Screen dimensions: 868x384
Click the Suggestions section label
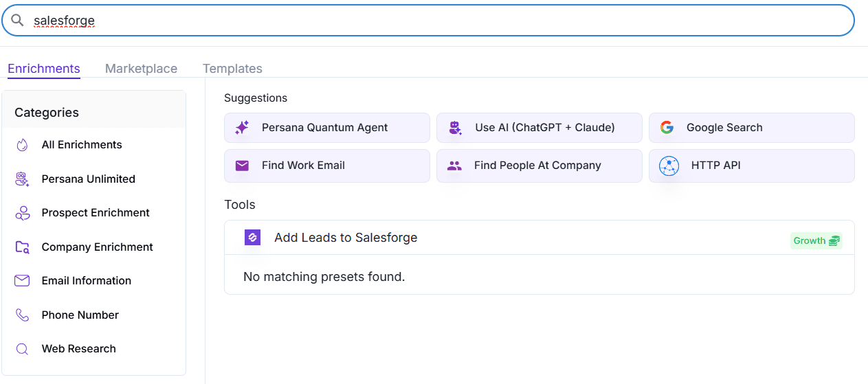point(256,98)
